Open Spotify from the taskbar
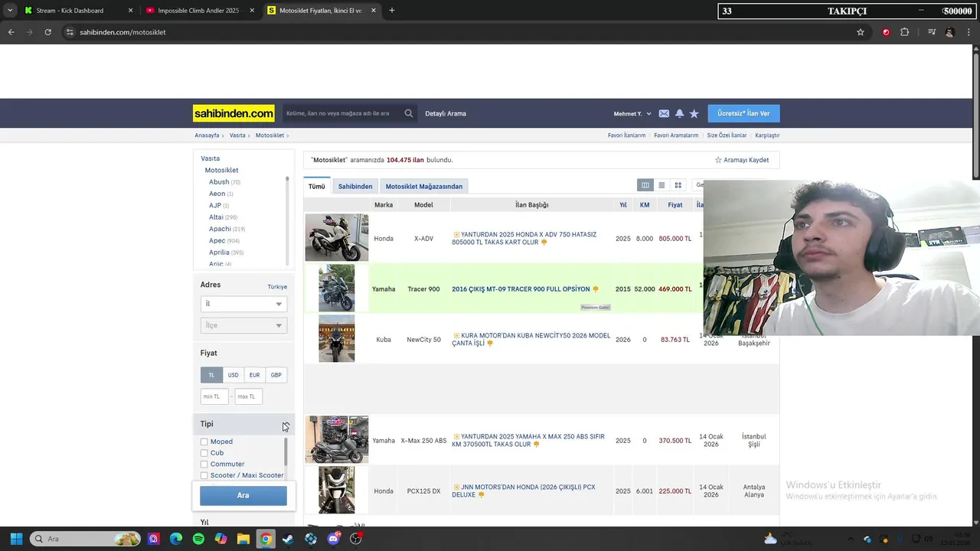 [198, 539]
